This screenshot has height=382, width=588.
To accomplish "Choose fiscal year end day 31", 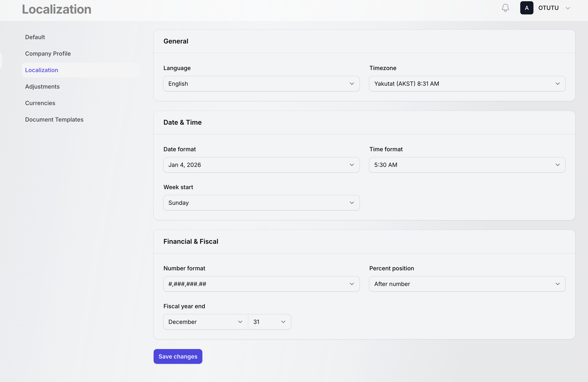I will (269, 322).
